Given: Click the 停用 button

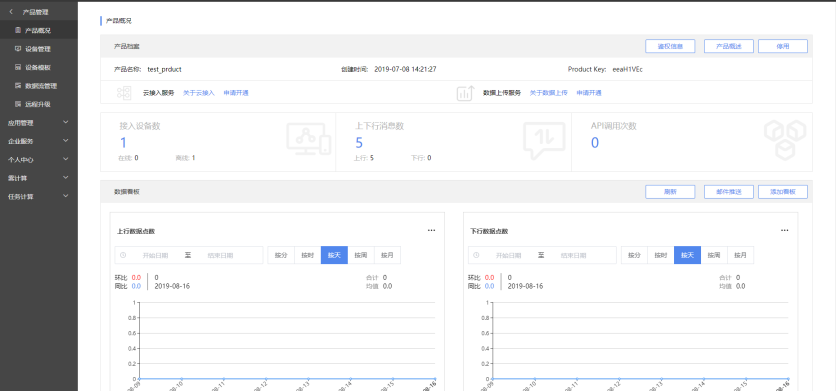Looking at the screenshot, I should pos(783,46).
